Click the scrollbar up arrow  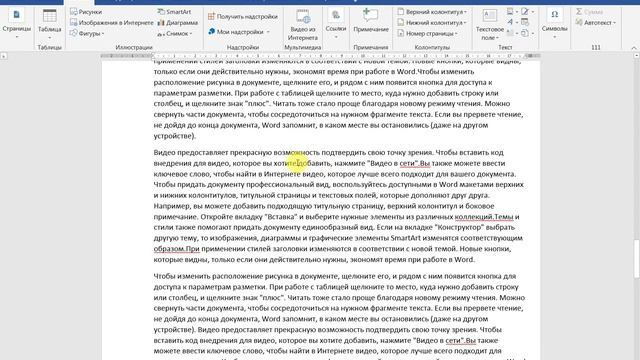tap(636, 56)
